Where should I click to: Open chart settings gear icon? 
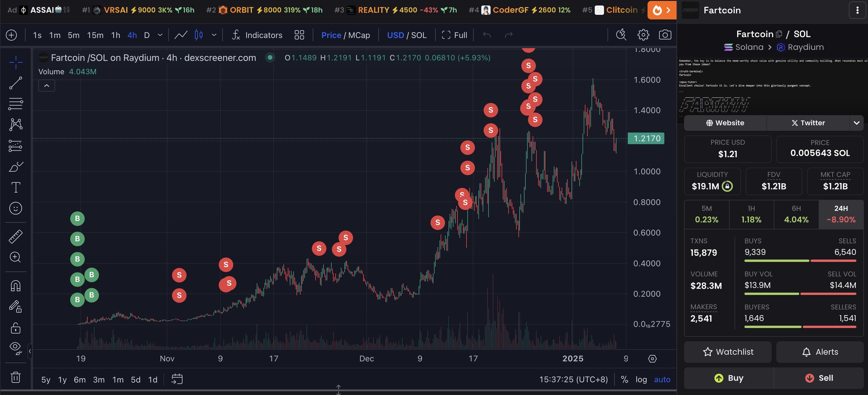[x=643, y=35]
